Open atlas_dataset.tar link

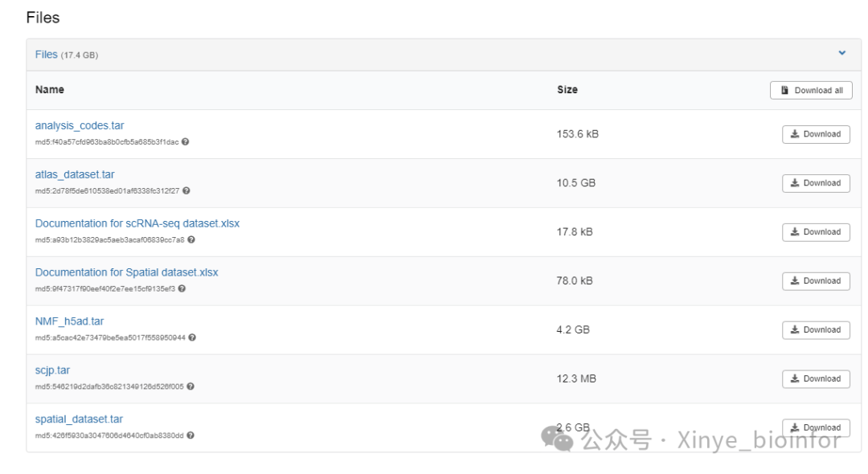(75, 175)
